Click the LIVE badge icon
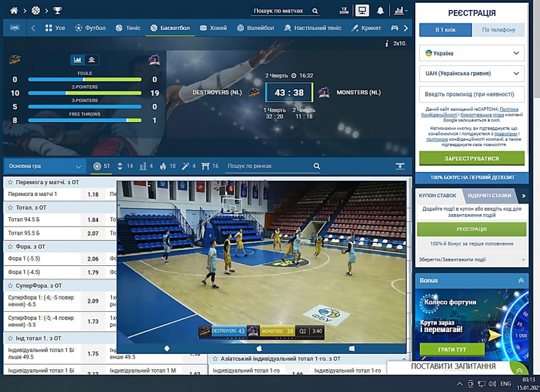 pyautogui.click(x=15, y=28)
